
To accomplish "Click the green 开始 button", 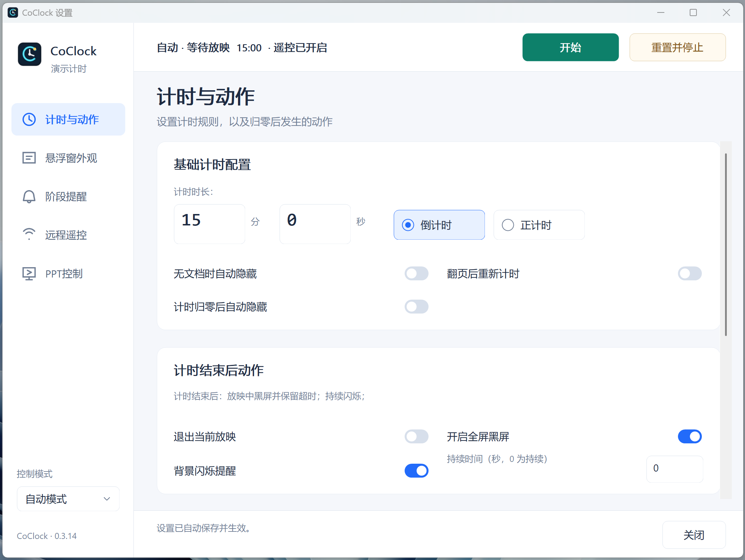I will (571, 47).
